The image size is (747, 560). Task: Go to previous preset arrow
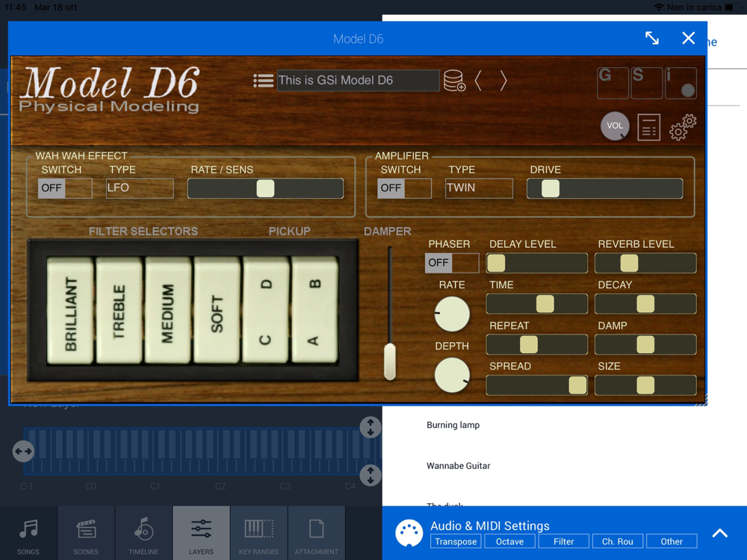coord(478,81)
